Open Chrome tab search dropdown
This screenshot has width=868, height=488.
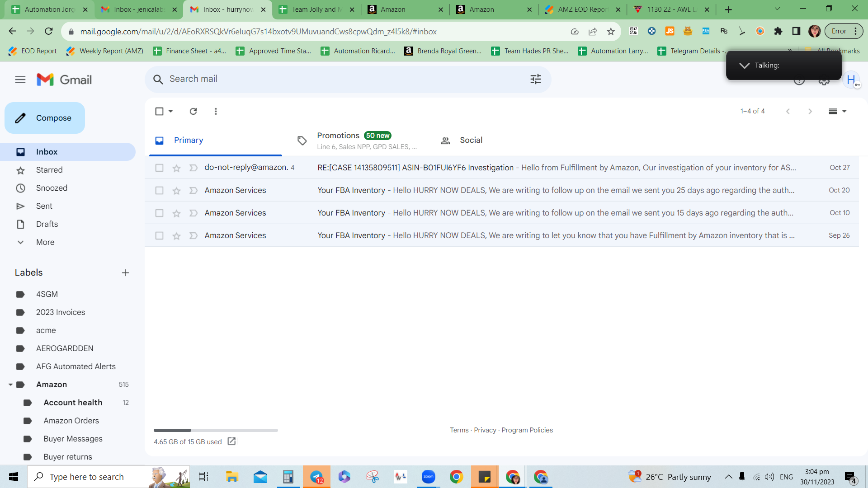[778, 9]
